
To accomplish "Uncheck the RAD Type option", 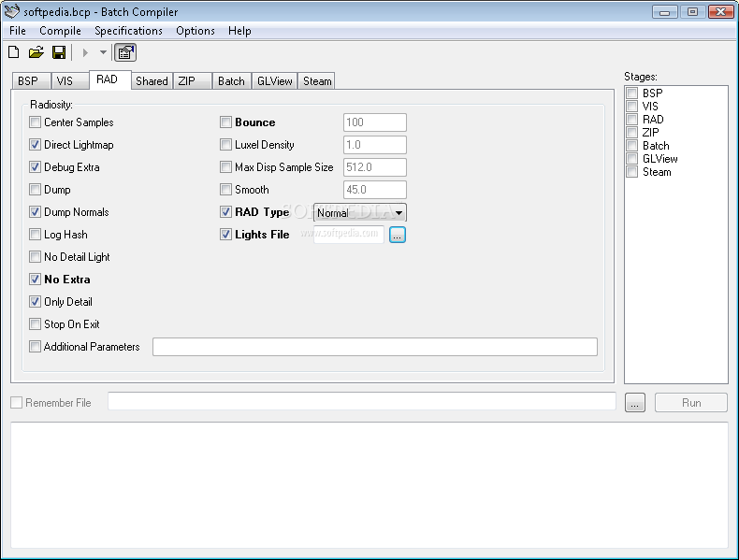I will [x=225, y=212].
